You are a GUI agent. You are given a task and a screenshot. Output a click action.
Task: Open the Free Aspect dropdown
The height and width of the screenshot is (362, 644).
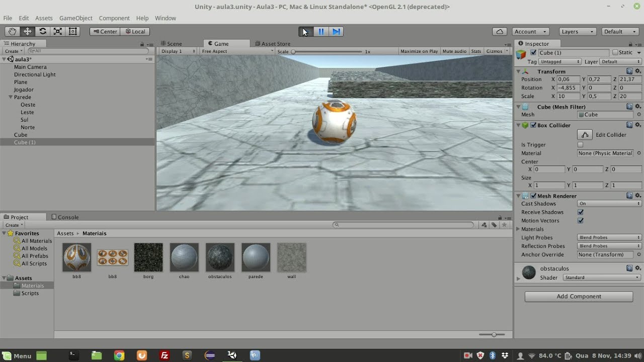237,51
